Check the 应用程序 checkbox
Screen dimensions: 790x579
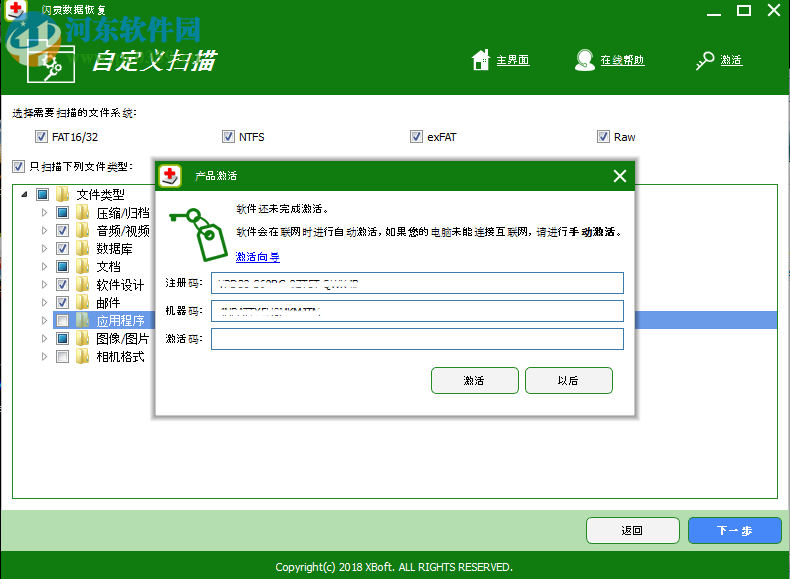coord(62,320)
